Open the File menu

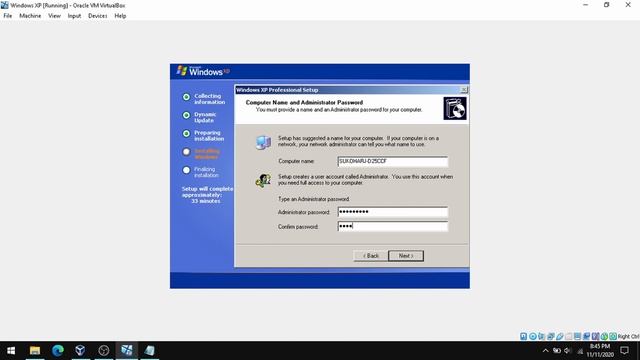tap(8, 16)
